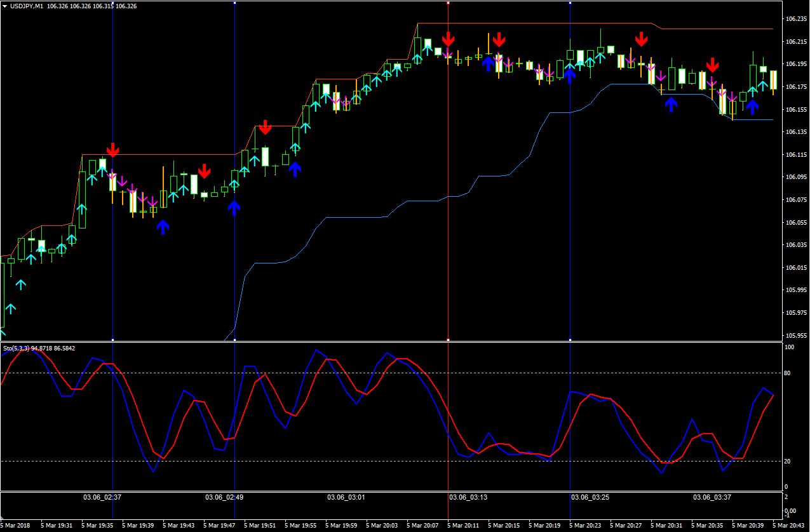Click the 106.175 price scale label
810x532 pixels.
pos(795,87)
